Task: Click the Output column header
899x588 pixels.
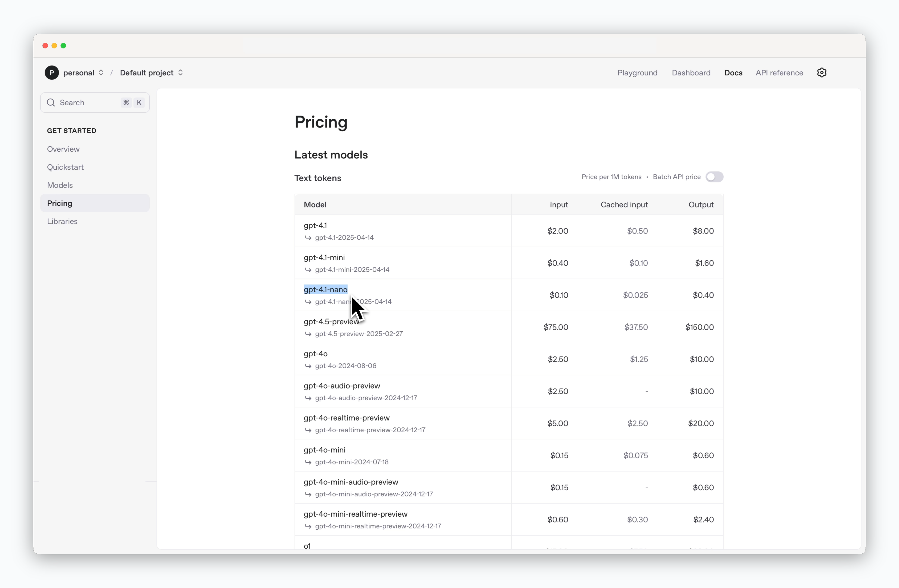Action: 701,205
